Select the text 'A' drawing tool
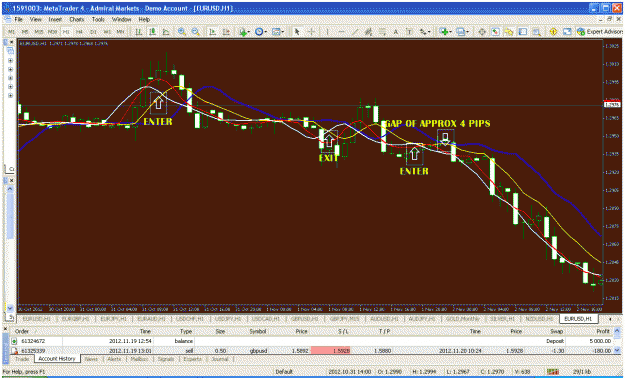 click(396, 32)
